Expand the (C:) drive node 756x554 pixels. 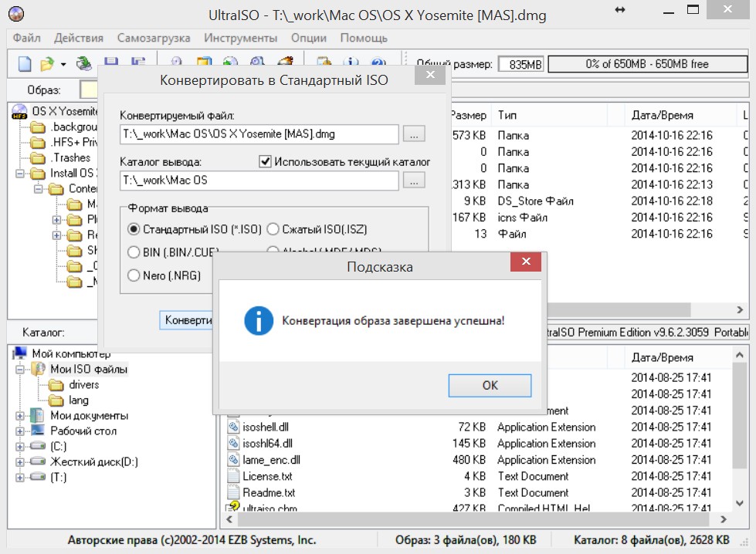click(20, 447)
